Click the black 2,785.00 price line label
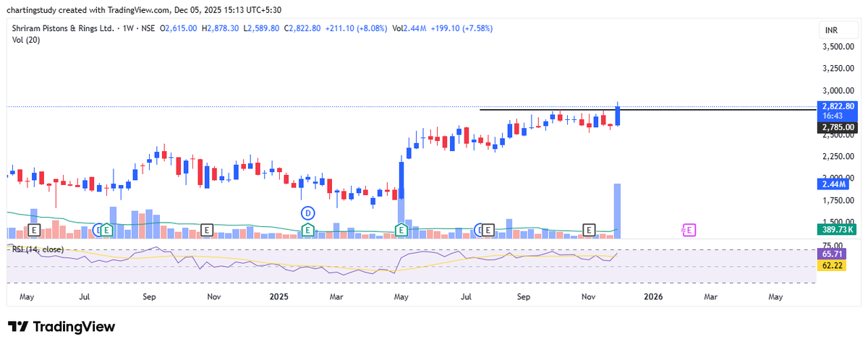 [x=839, y=127]
